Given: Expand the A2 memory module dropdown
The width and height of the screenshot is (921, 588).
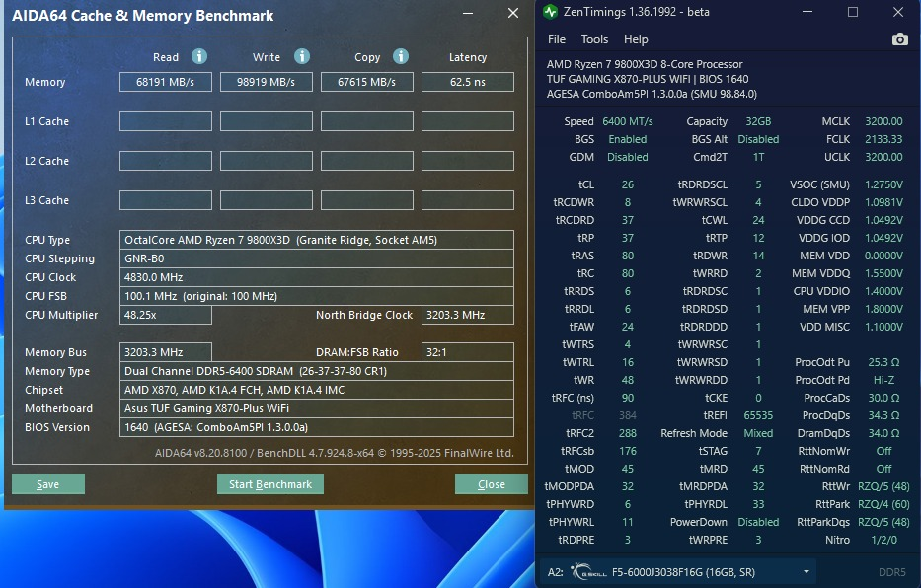Looking at the screenshot, I should [x=806, y=572].
